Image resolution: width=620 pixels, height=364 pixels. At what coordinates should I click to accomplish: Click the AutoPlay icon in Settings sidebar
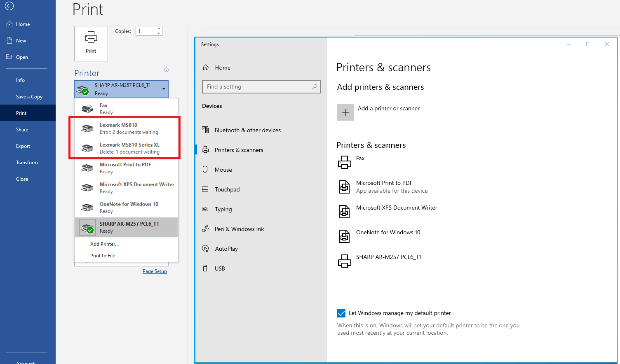(205, 248)
